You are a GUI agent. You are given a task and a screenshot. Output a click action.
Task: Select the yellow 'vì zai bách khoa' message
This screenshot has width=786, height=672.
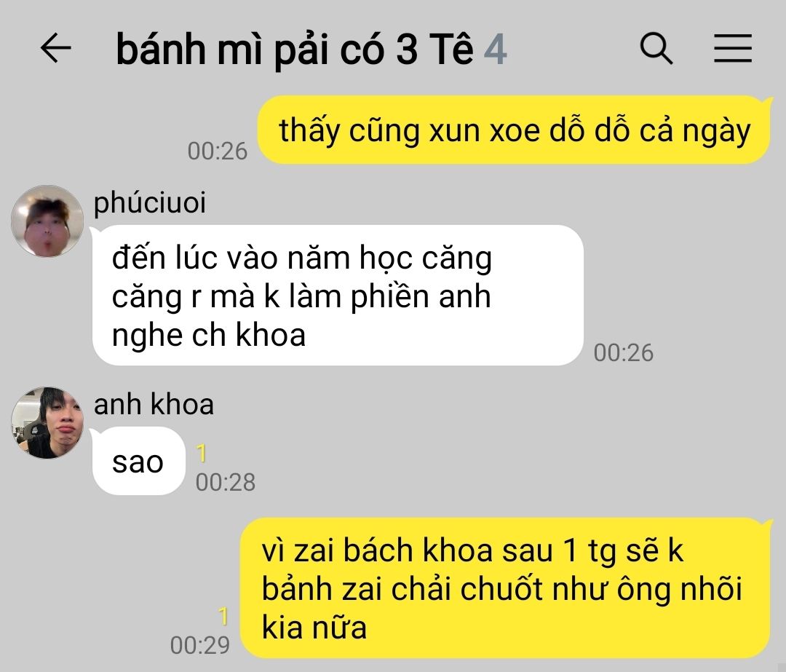coord(505,588)
